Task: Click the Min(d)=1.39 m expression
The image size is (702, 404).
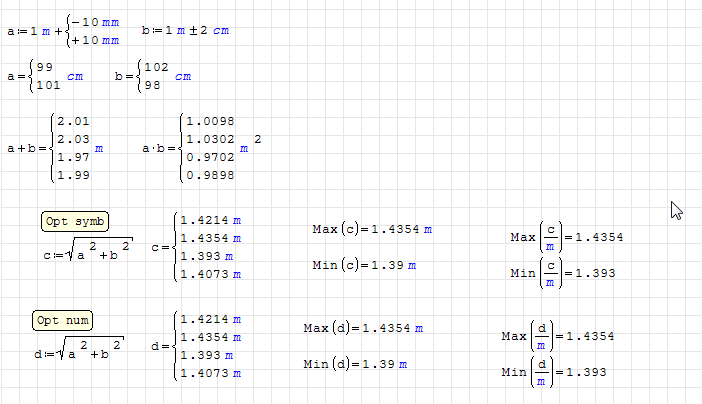Action: tap(354, 364)
